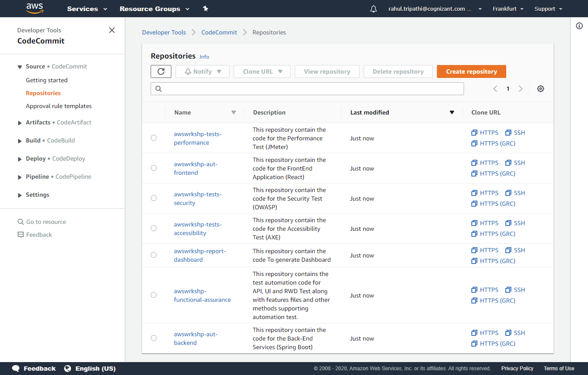588x375 pixels.
Task: Click the View repository button
Action: point(327,71)
